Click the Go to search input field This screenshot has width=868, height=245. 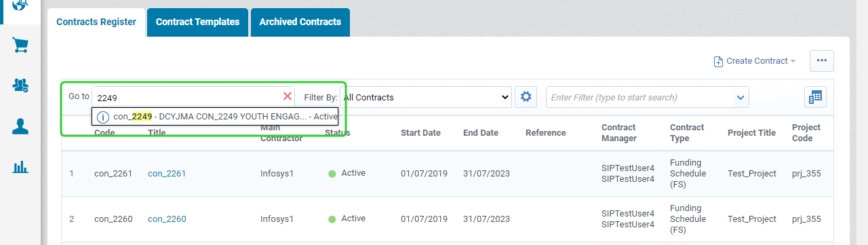[186, 97]
